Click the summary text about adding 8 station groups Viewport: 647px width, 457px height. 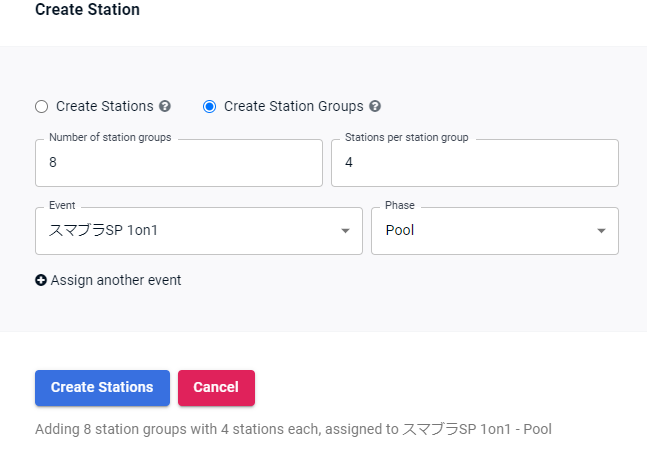click(x=293, y=429)
